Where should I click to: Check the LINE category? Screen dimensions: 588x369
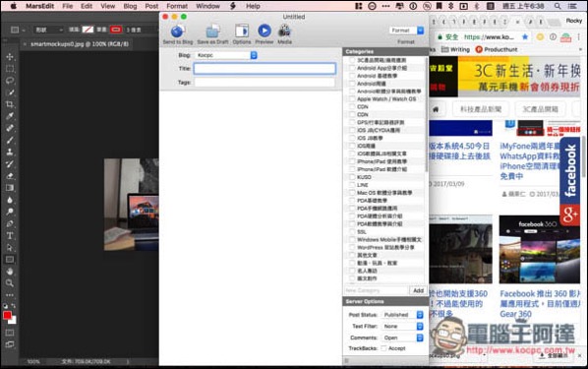352,185
